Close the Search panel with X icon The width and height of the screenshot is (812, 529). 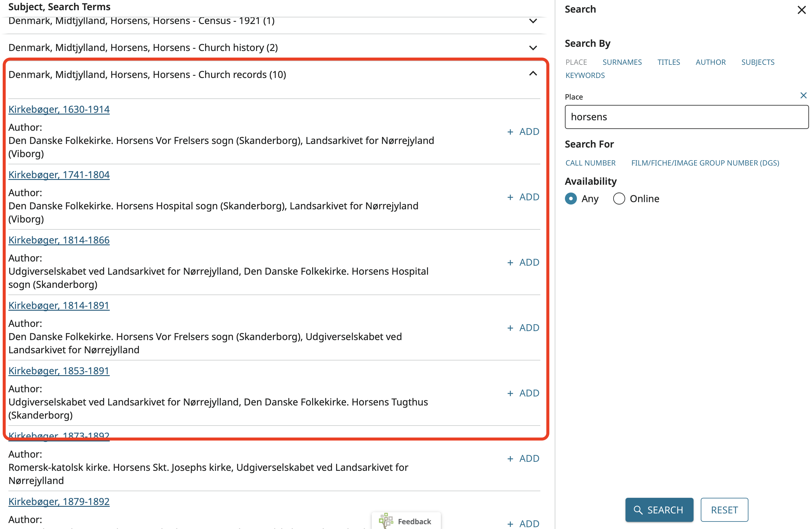[801, 10]
